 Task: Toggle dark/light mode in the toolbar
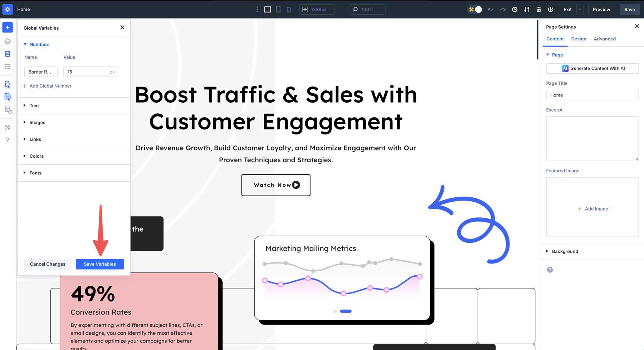[x=475, y=9]
